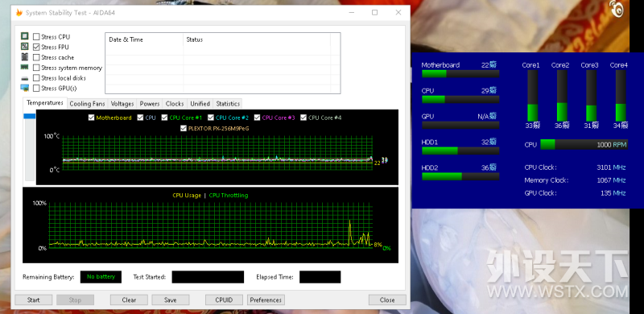This screenshot has height=314, width=644.
Task: Click the local disks drive icon
Action: pos(25,78)
